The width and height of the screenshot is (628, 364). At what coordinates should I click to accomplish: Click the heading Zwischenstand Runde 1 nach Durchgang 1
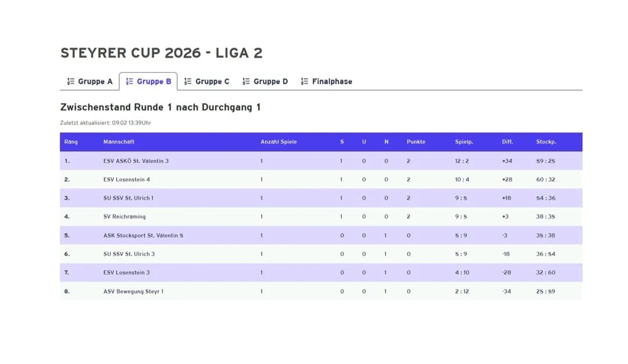[160, 108]
